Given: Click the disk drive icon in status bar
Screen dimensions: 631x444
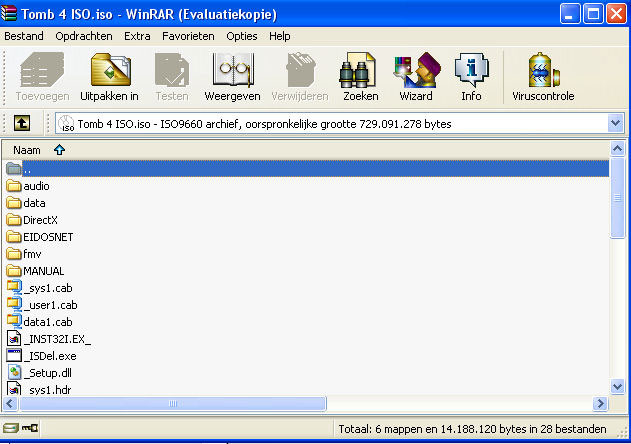Looking at the screenshot, I should click(x=10, y=427).
